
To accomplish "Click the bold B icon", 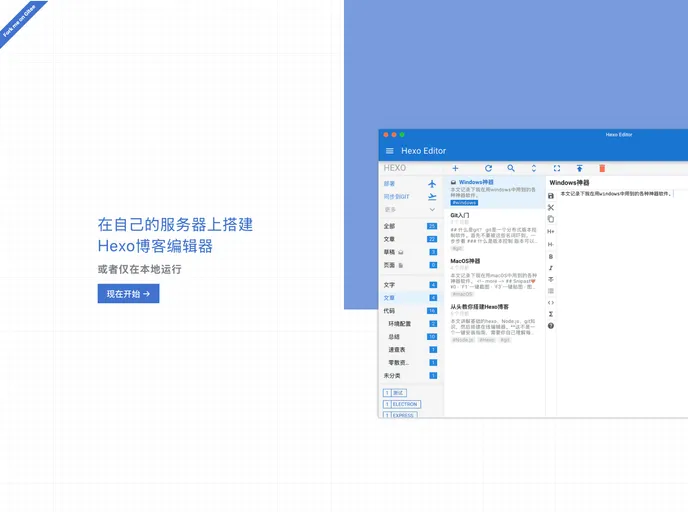I will (x=551, y=256).
